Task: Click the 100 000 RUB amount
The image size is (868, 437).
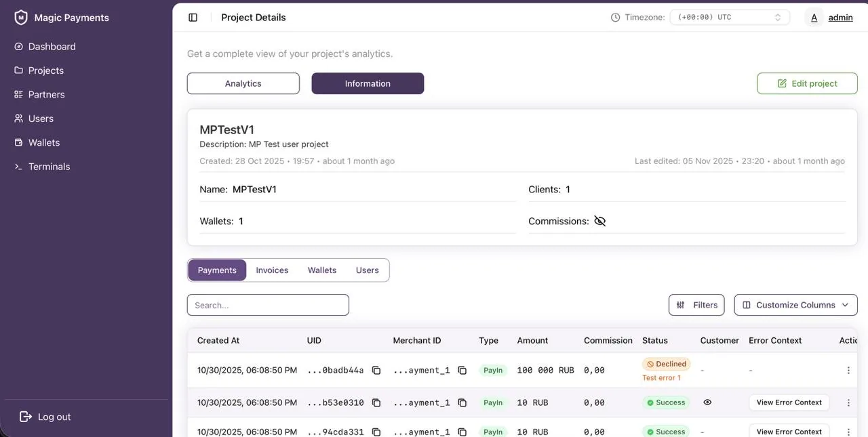Action: 546,371
